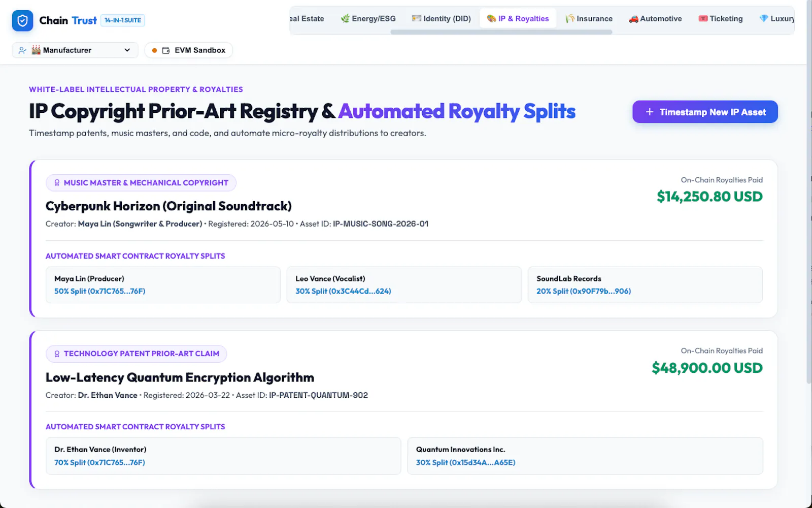Viewport: 812px width, 508px height.
Task: Click the 30% Split (0x15d34A...A65E) address
Action: pyautogui.click(x=466, y=462)
